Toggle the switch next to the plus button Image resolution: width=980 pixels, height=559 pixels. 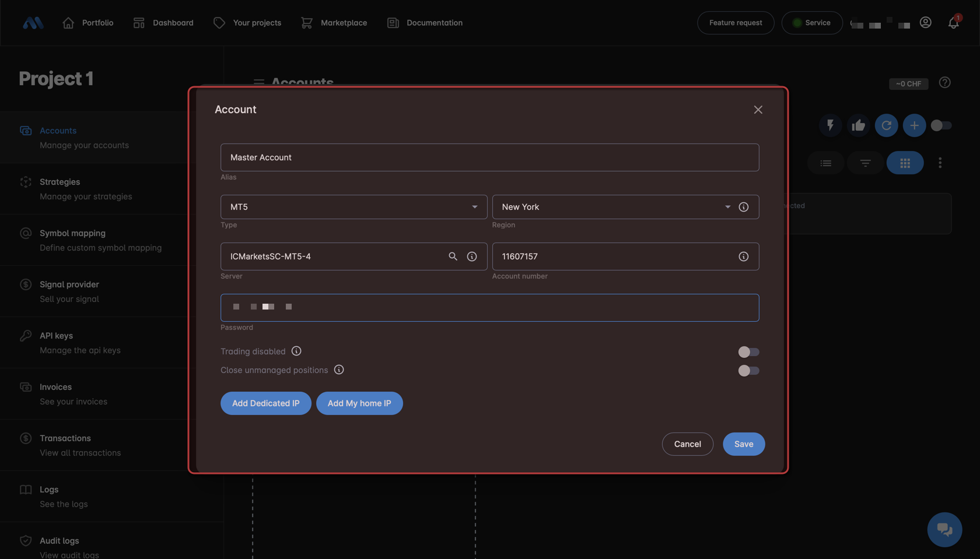(940, 125)
